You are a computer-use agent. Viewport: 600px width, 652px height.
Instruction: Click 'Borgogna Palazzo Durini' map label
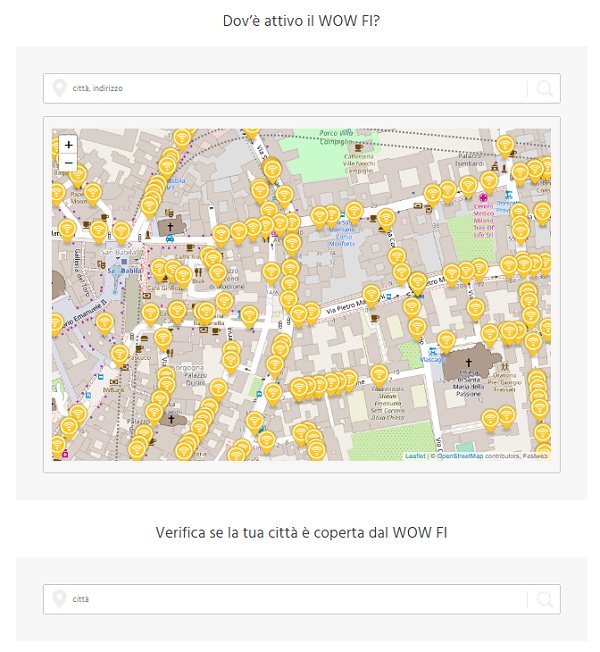[x=189, y=375]
